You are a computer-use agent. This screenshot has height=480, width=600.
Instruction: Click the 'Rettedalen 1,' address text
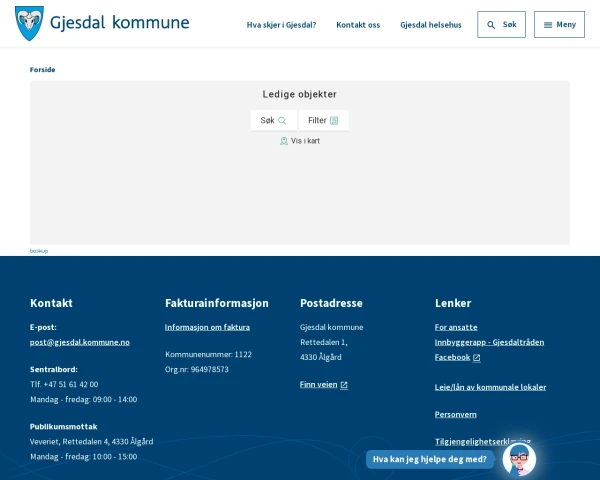[324, 342]
